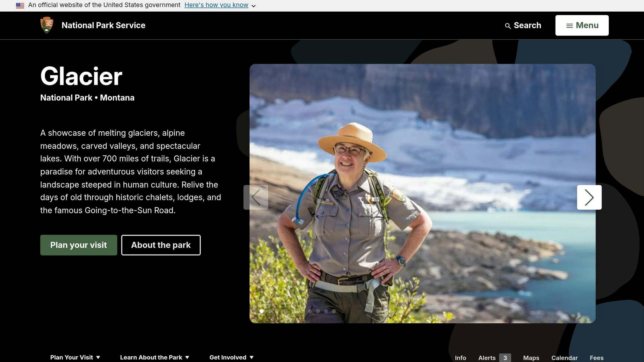Click the Search text in header
The image size is (644, 362).
(x=527, y=25)
